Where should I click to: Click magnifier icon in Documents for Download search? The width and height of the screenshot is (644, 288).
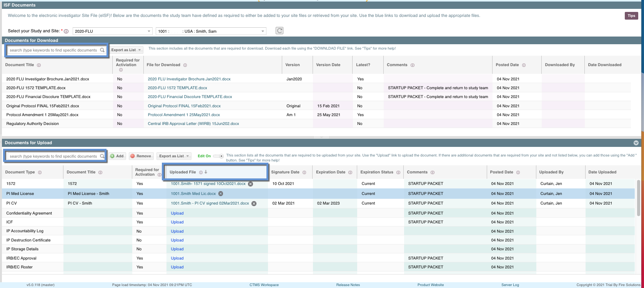(x=102, y=50)
